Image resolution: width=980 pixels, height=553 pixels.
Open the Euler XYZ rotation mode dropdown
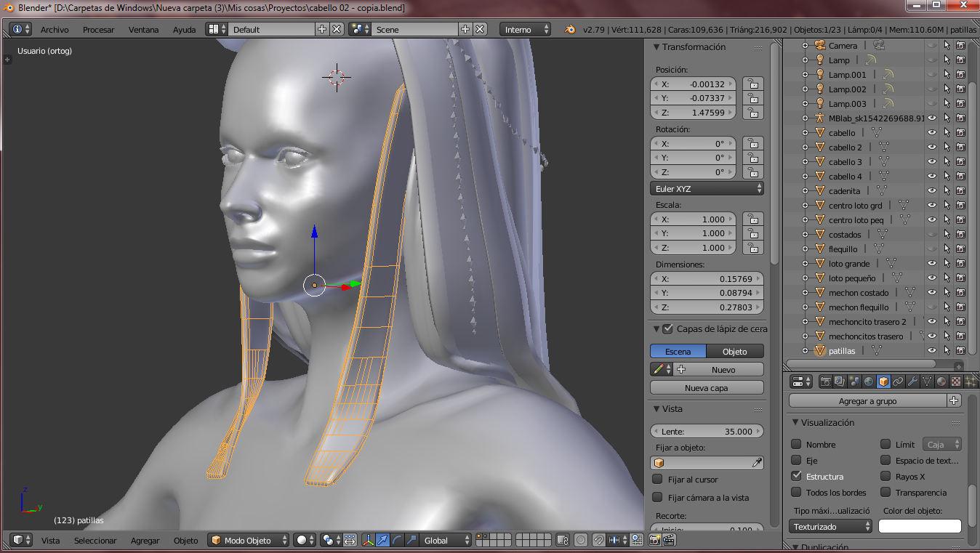point(706,188)
